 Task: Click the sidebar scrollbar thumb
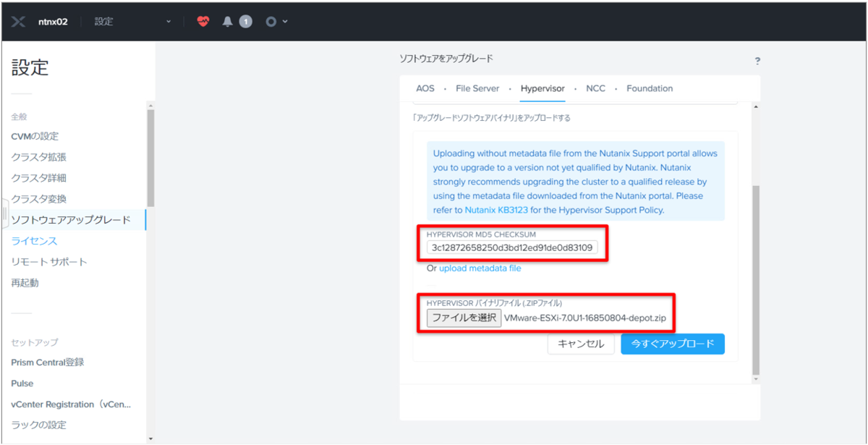[150, 158]
